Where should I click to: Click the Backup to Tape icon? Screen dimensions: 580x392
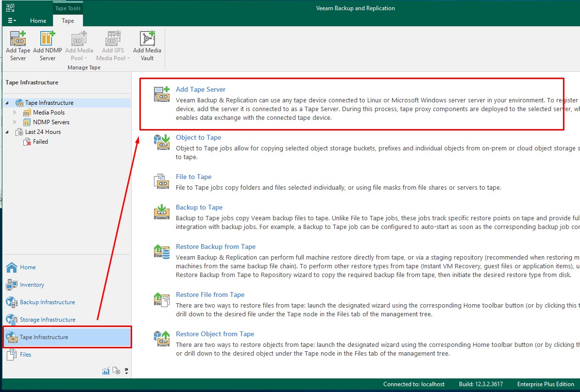click(161, 212)
